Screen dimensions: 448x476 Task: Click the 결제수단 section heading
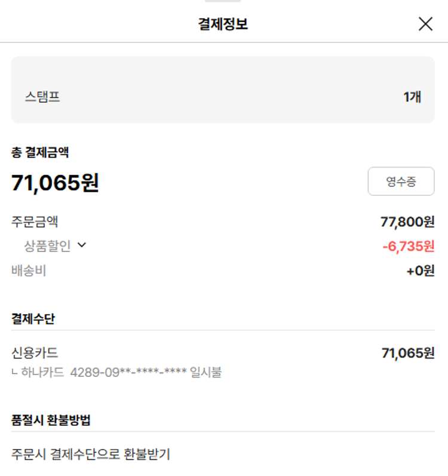click(x=33, y=319)
